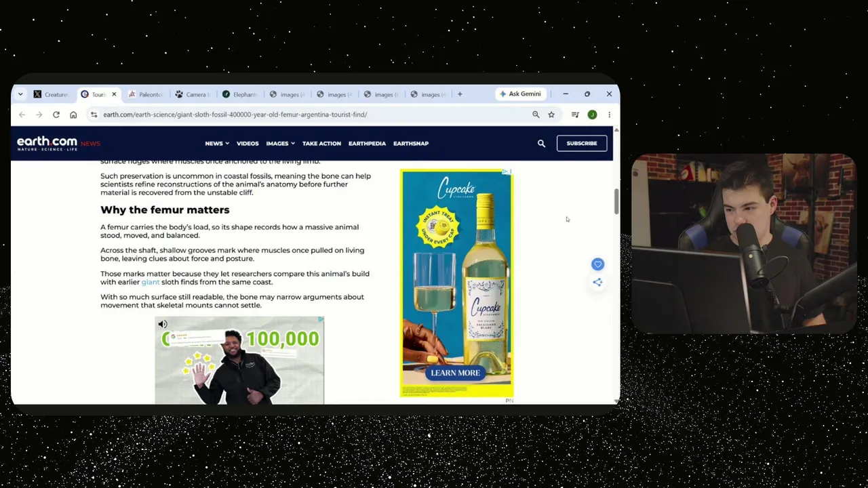Click paragraph starting 'Across the shaft'
The width and height of the screenshot is (868, 488).
tap(233, 254)
